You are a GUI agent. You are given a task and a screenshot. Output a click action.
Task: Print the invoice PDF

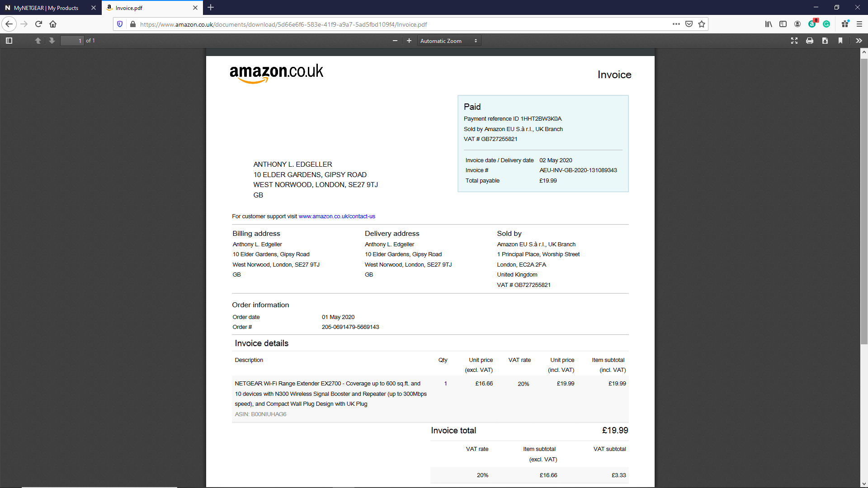tap(810, 41)
